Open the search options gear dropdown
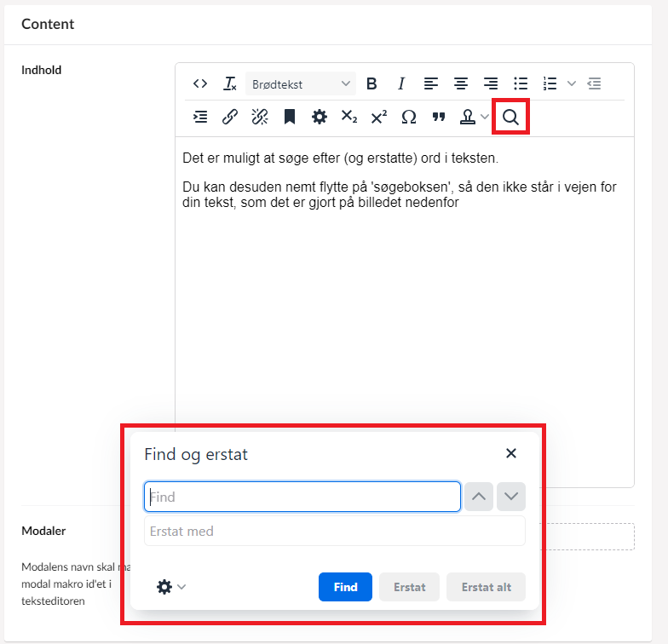668x644 pixels. point(171,587)
